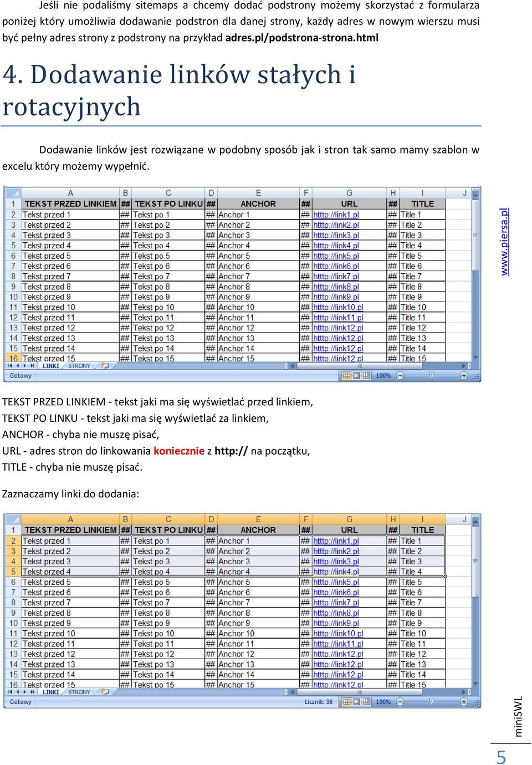Select all cells corner in upper spreadsheet
This screenshot has height=765, width=532.
[x=13, y=193]
